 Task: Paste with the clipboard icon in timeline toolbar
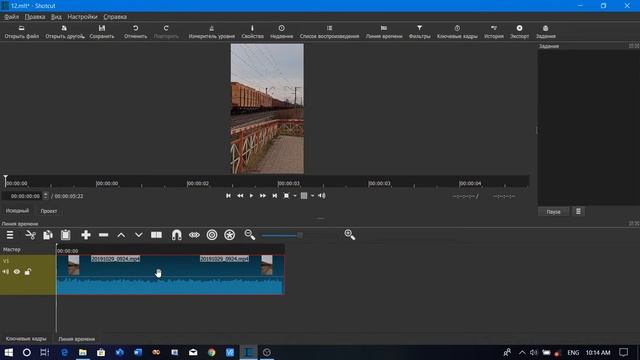pyautogui.click(x=66, y=235)
